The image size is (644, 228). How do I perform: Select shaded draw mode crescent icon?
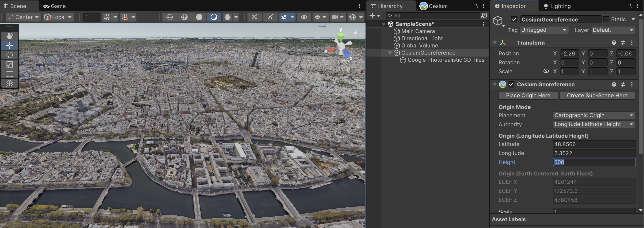pyautogui.click(x=214, y=17)
